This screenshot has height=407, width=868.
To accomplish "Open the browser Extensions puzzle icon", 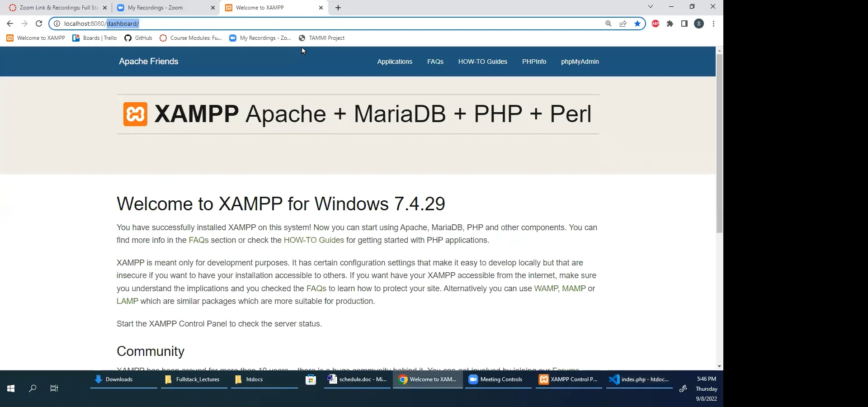I will coord(670,24).
